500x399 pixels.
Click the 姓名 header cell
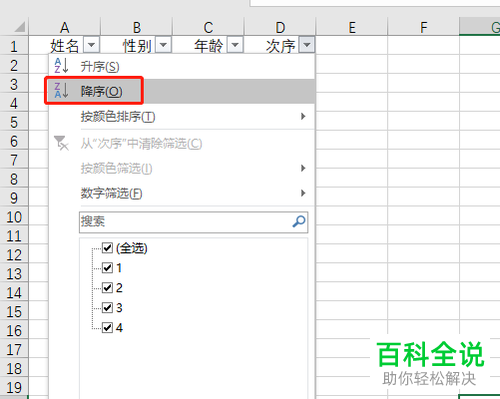64,45
